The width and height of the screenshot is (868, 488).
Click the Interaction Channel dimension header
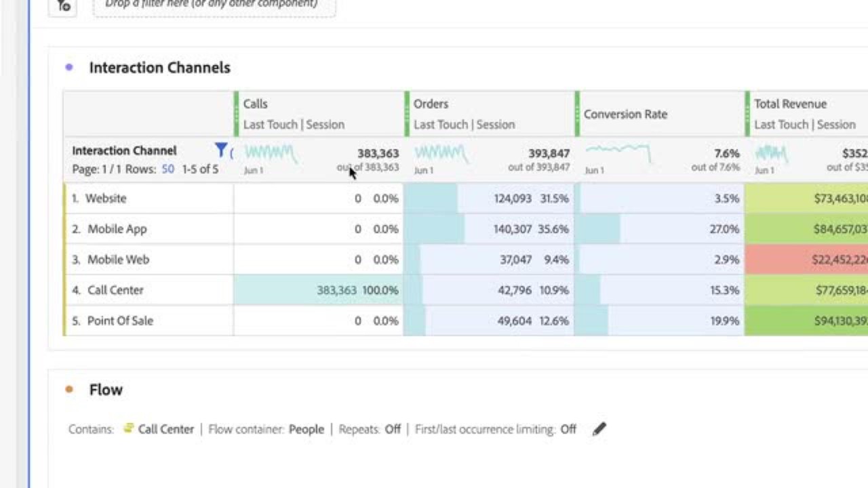pos(124,150)
